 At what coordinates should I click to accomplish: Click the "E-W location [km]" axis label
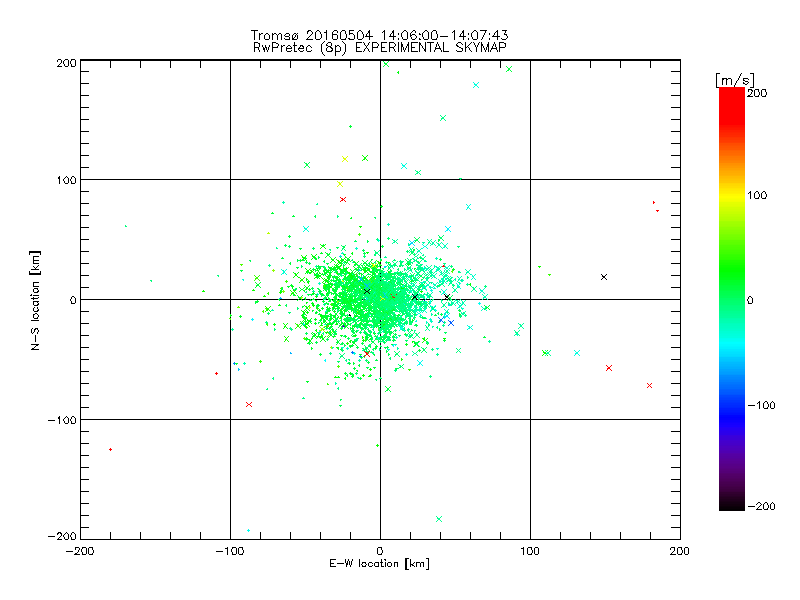pyautogui.click(x=379, y=564)
